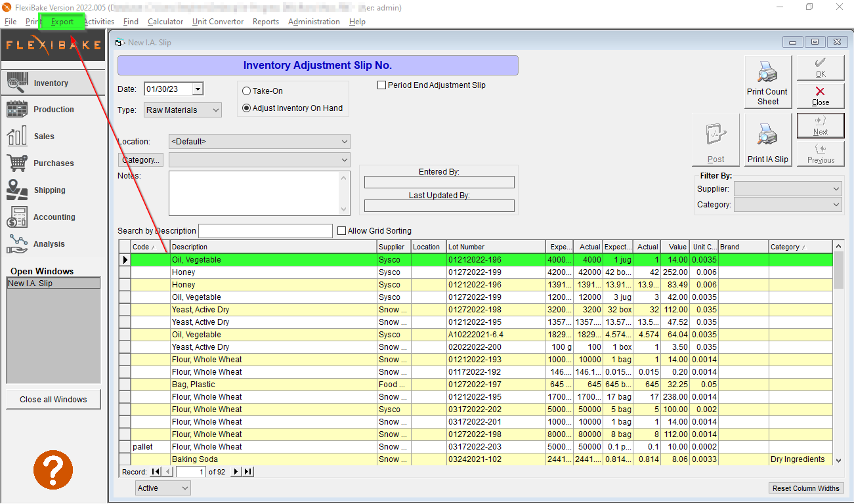Open the Inventory module in sidebar
This screenshot has height=504, width=854.
(x=53, y=83)
